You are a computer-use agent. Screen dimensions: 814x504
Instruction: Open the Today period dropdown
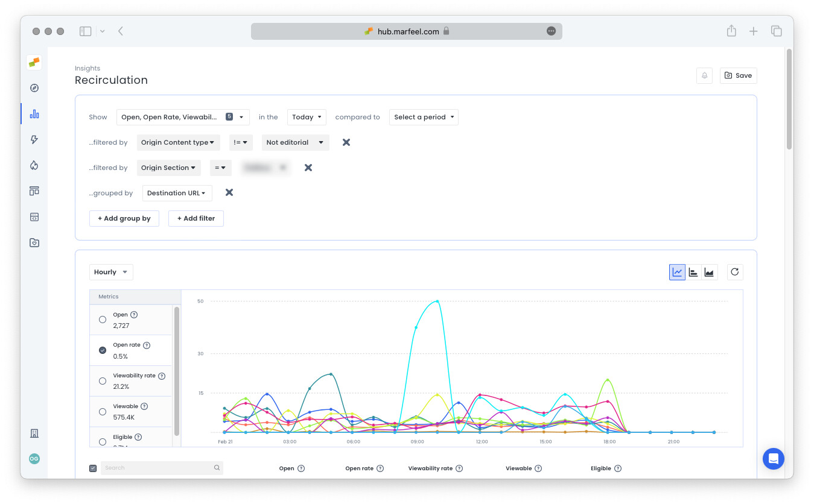tap(307, 116)
